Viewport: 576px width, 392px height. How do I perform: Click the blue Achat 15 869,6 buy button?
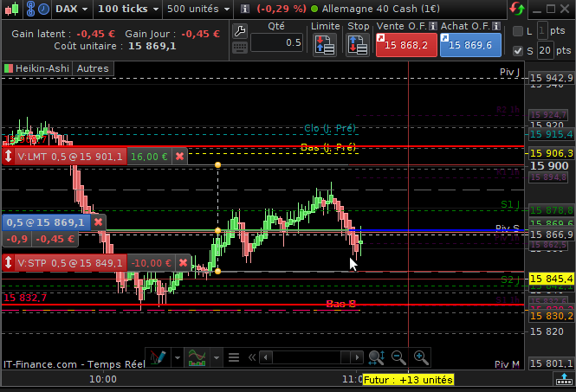(x=470, y=45)
